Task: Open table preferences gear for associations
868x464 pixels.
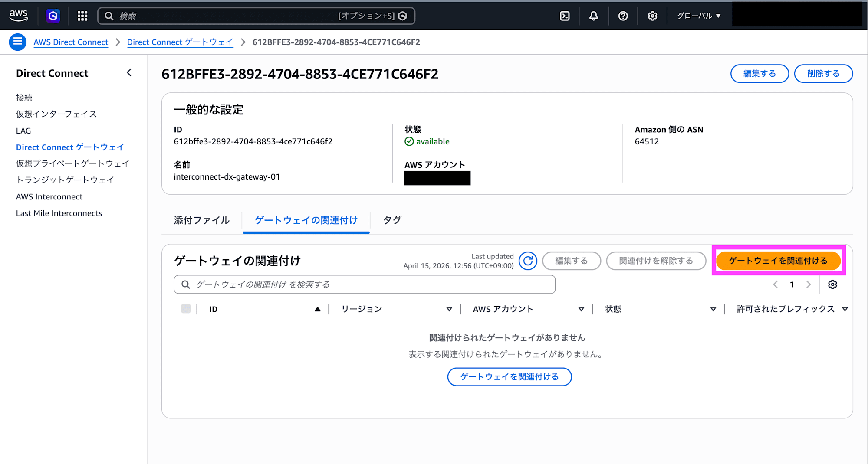Action: tap(832, 284)
